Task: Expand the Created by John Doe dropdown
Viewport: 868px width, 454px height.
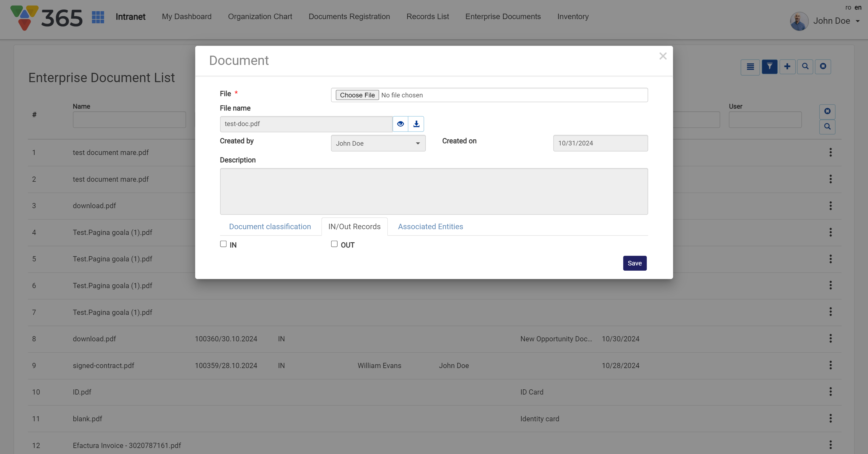Action: pyautogui.click(x=378, y=144)
